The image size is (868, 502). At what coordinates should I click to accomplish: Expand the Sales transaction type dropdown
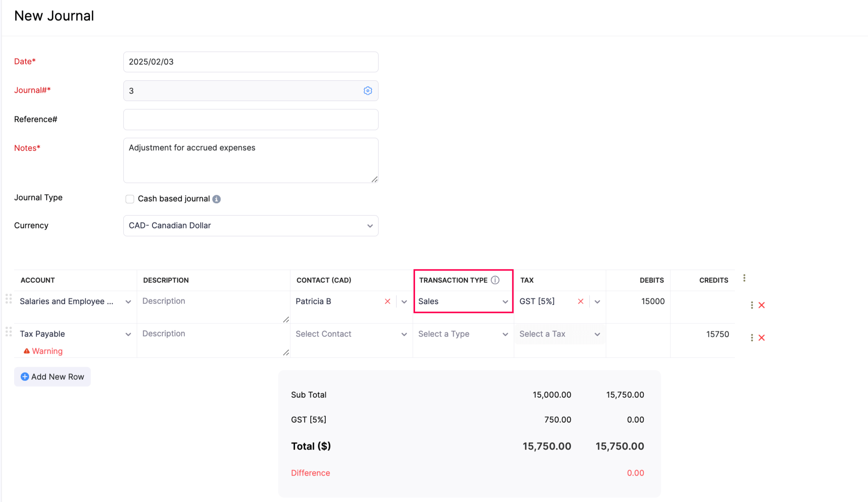tap(463, 302)
